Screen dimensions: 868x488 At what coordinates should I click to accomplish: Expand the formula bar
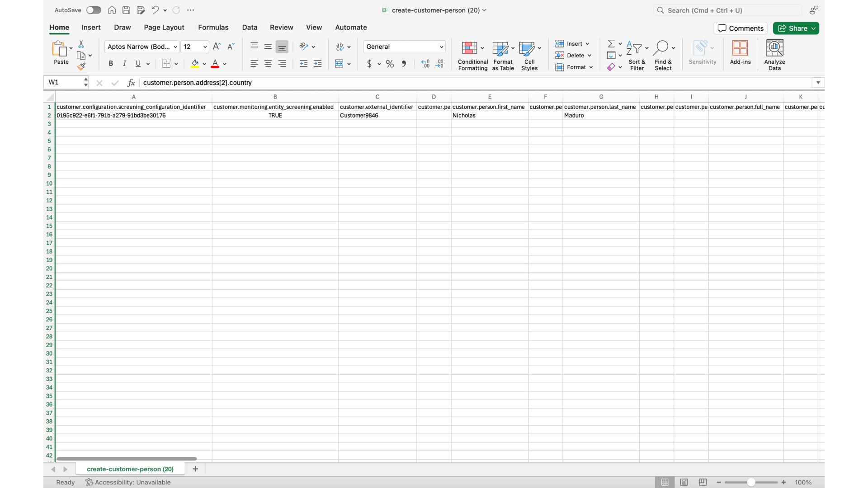817,83
